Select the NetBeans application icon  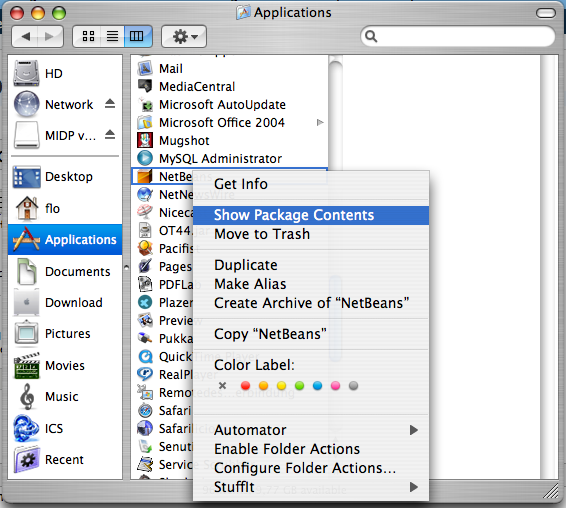[145, 177]
